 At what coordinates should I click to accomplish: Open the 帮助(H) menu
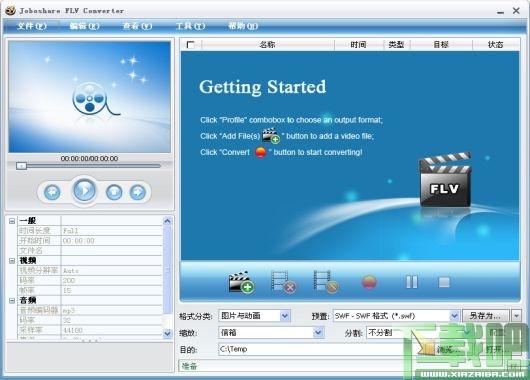243,26
